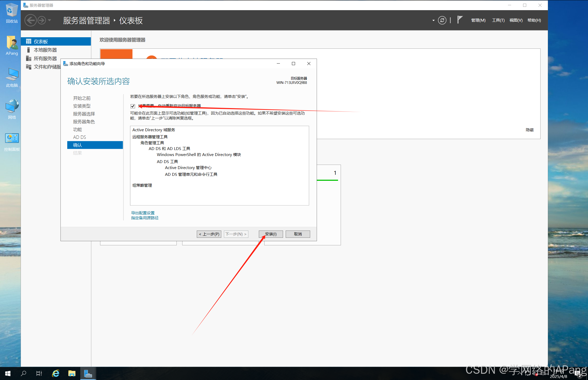Image resolution: width=588 pixels, height=380 pixels.
Task: Open navigation history dropdown arrow
Action: tap(50, 20)
